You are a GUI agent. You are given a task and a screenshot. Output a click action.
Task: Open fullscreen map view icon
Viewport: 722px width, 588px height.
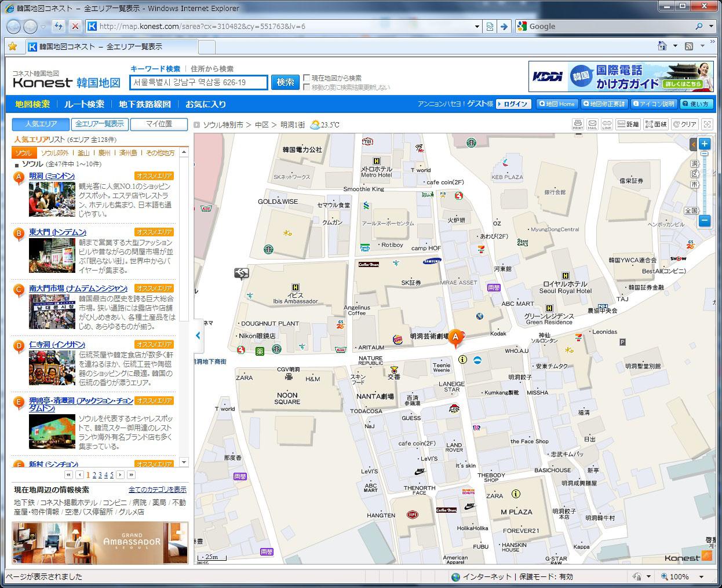click(707, 125)
